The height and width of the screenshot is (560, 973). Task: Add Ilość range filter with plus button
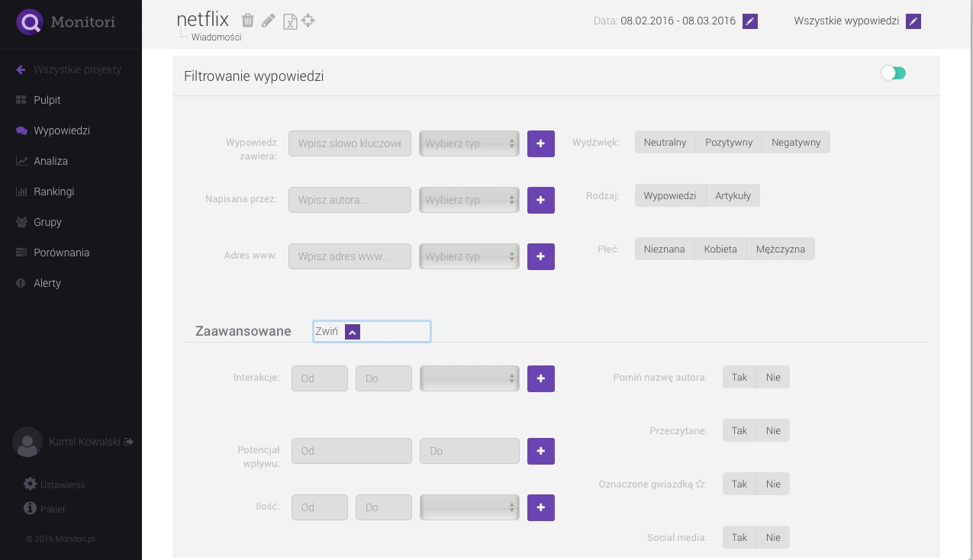(x=541, y=507)
